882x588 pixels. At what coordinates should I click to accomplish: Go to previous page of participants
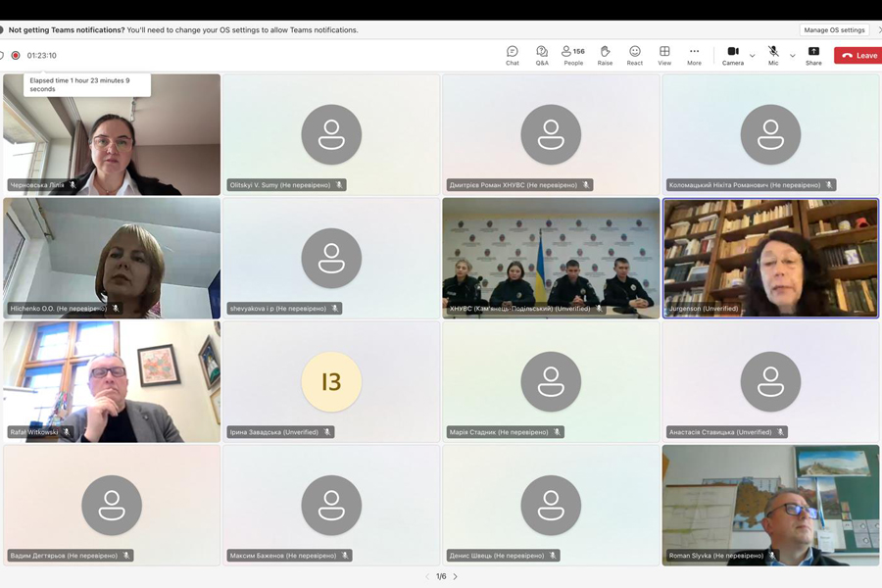[427, 576]
